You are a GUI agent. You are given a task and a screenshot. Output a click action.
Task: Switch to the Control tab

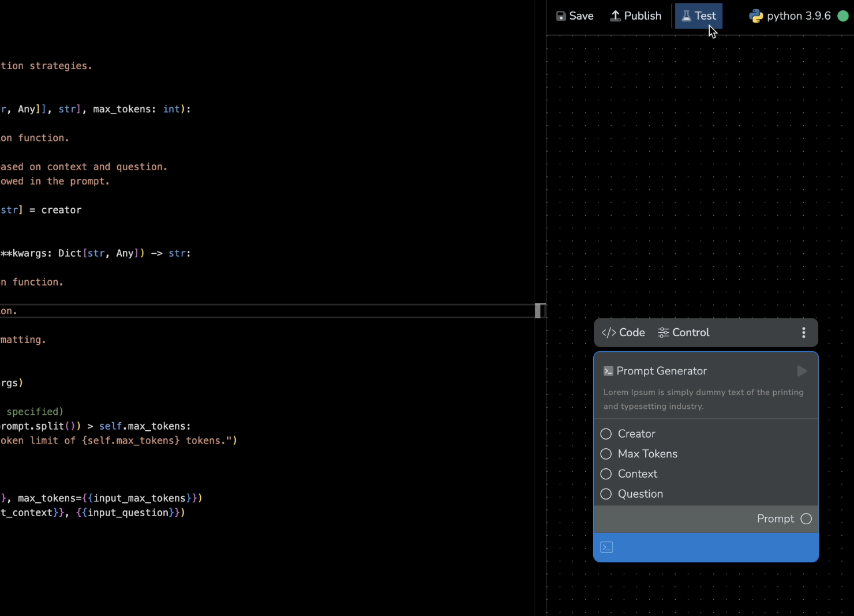coord(683,332)
